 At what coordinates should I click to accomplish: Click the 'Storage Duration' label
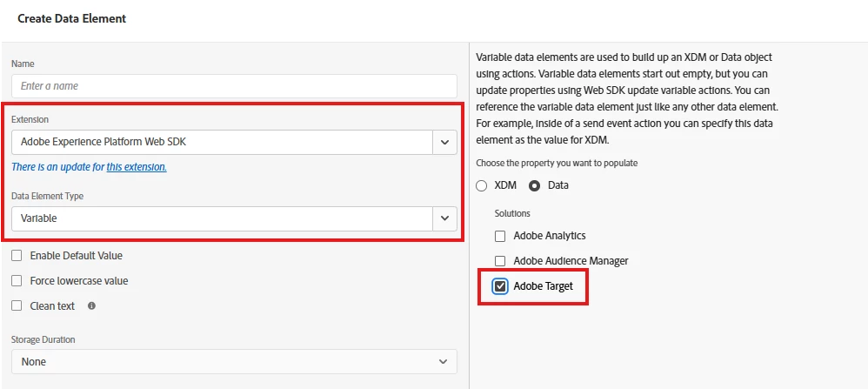[43, 339]
